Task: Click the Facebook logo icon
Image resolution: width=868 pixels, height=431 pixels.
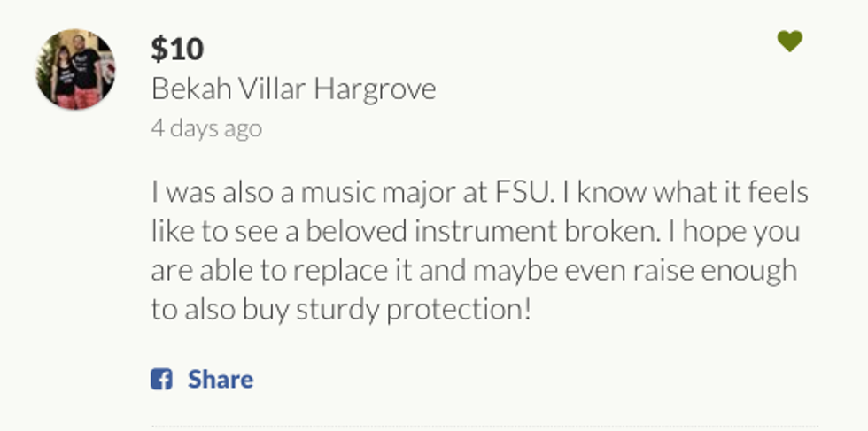Action: [161, 380]
